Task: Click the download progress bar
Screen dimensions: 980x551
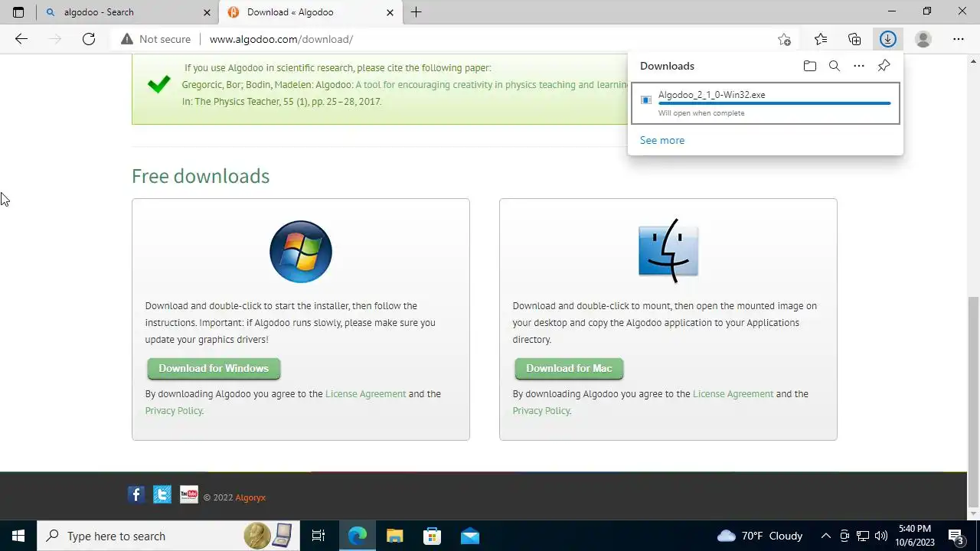Action: 775,103
